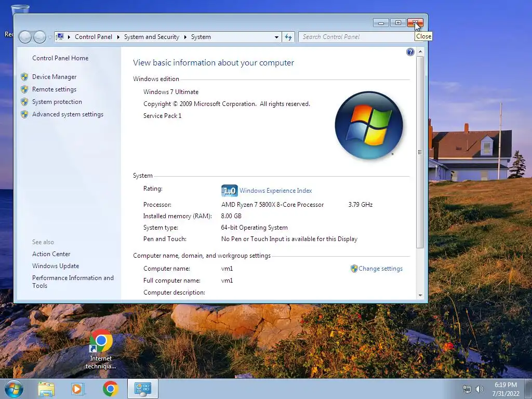Screen dimensions: 532x399
Task: Click the '8.00 GB' memory value
Action: tap(231, 216)
